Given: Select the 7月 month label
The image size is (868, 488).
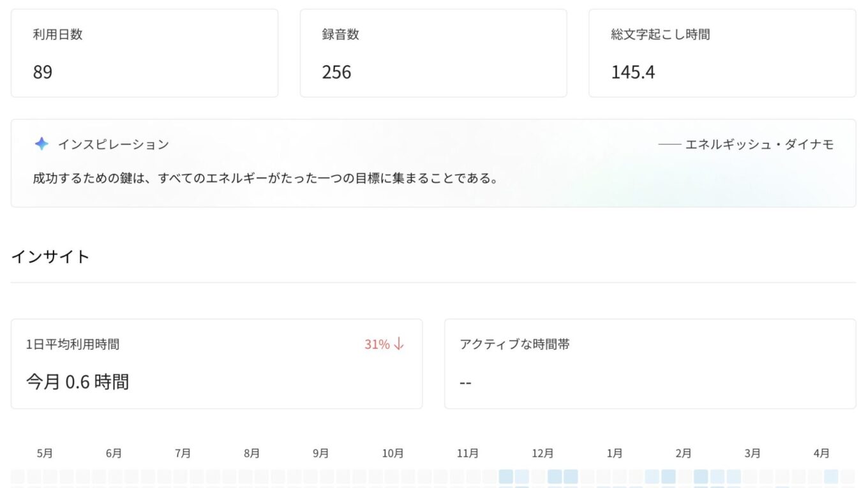Looking at the screenshot, I should tap(183, 454).
